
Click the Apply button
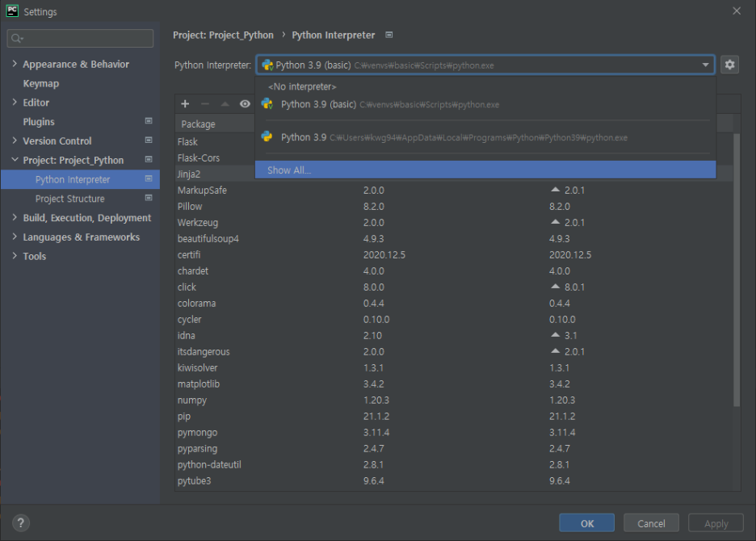tap(716, 523)
